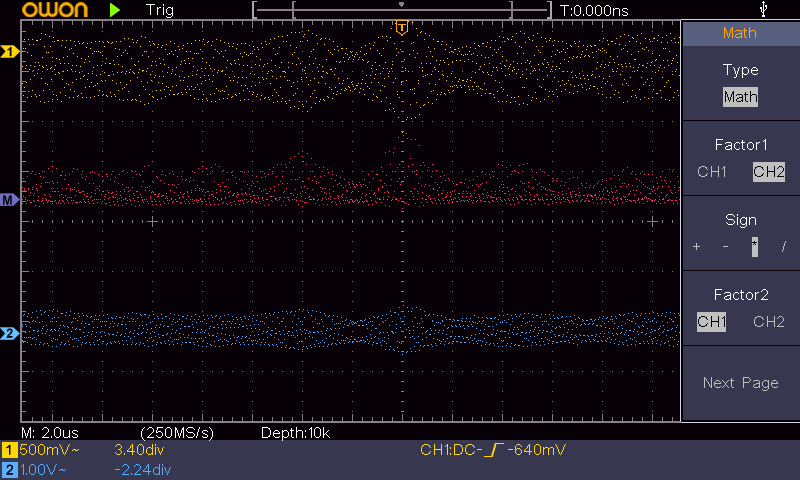Click the memory position overview bar
Screen dimensions: 800x480
click(x=402, y=10)
